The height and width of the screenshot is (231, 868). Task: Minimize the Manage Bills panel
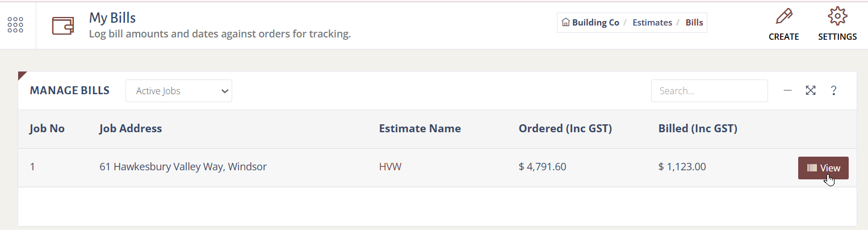tap(787, 91)
